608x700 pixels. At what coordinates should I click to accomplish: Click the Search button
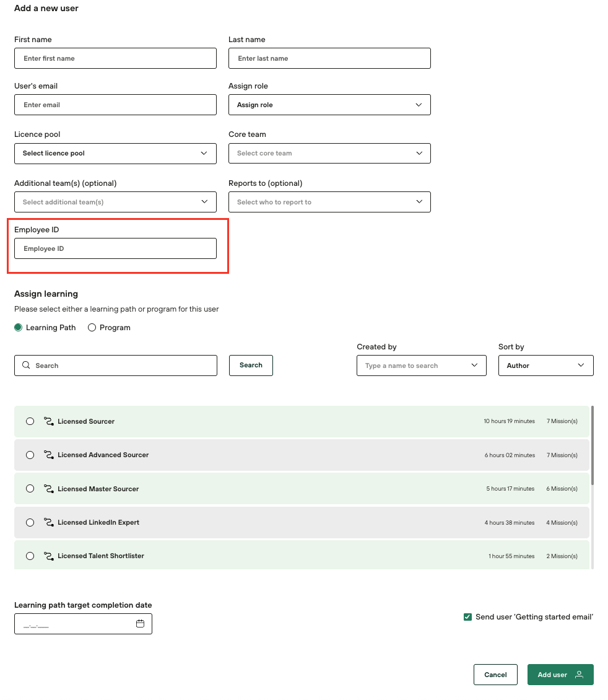[x=251, y=365]
